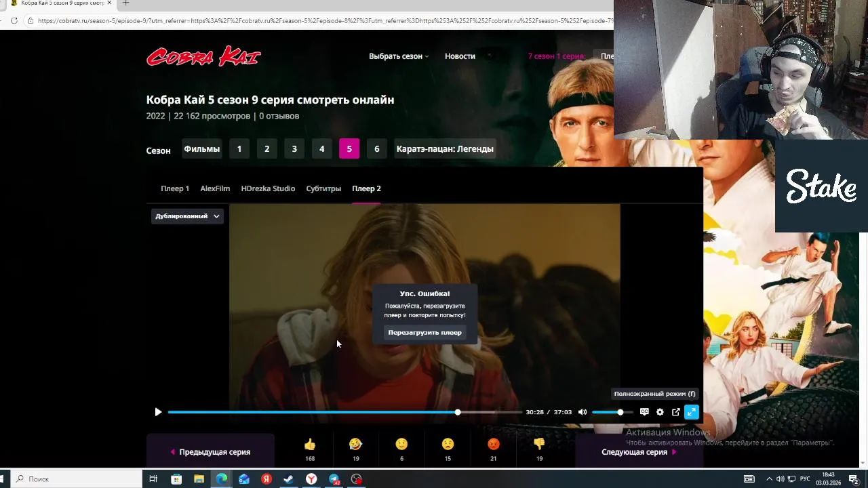This screenshot has height=488, width=868.
Task: Play the video with the play button
Action: click(x=158, y=412)
